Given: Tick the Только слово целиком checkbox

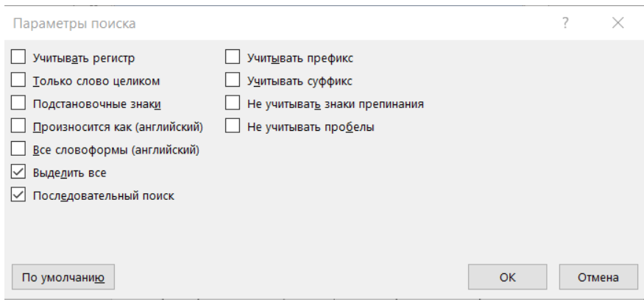Looking at the screenshot, I should [x=19, y=80].
